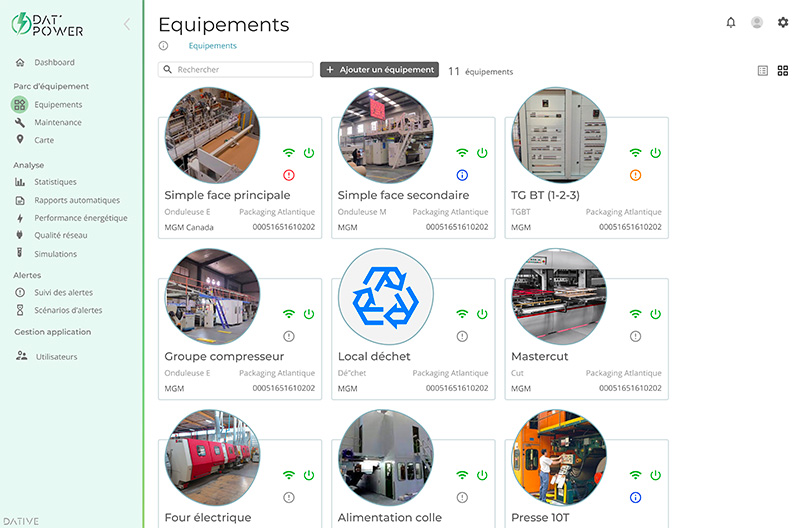
Task: Open Statistiques page
Action: coord(55,182)
